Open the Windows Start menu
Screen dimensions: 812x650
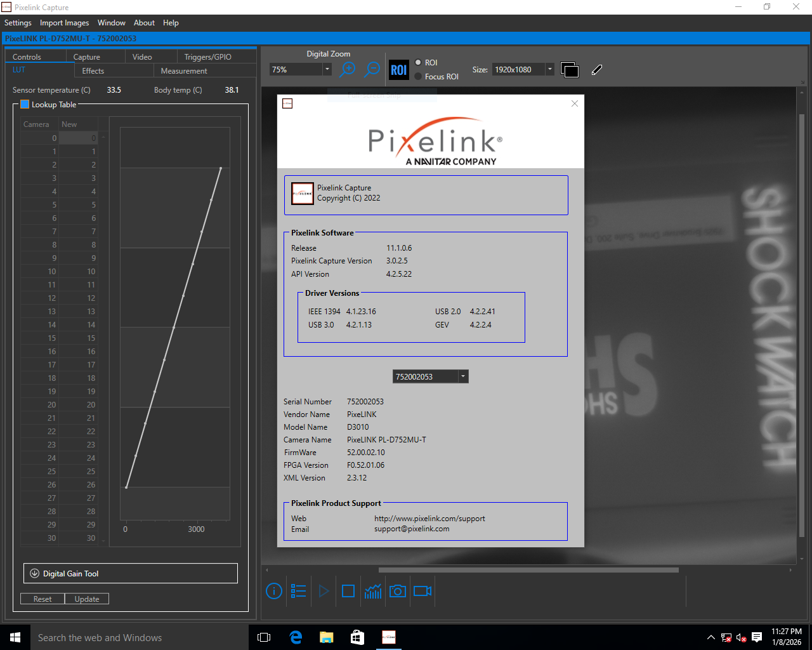[15, 637]
